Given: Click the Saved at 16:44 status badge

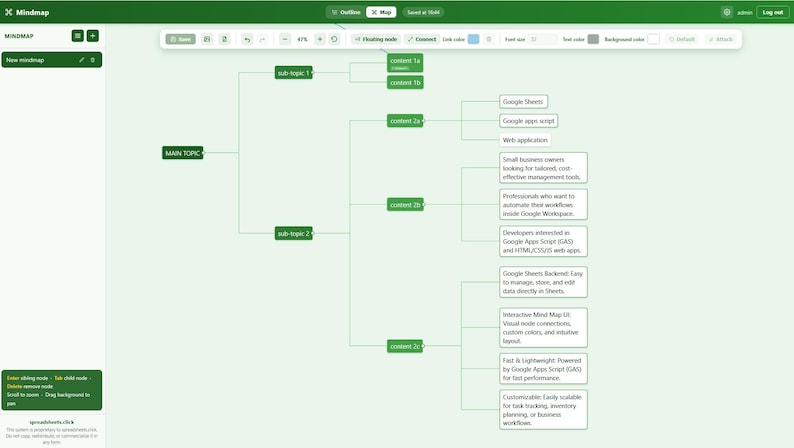Looking at the screenshot, I should click(x=423, y=12).
